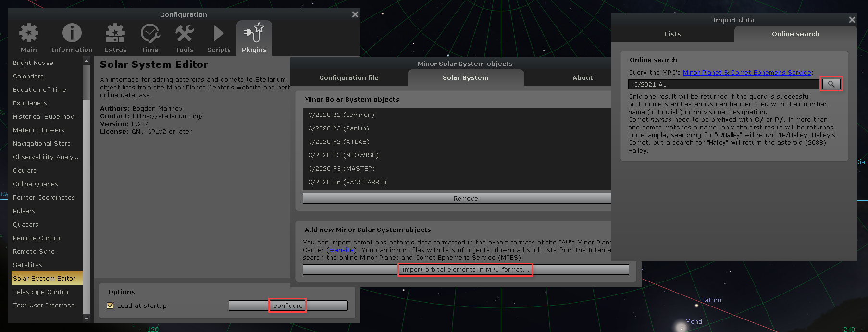868x332 pixels.
Task: Select Equation of Time plugin
Action: point(47,89)
